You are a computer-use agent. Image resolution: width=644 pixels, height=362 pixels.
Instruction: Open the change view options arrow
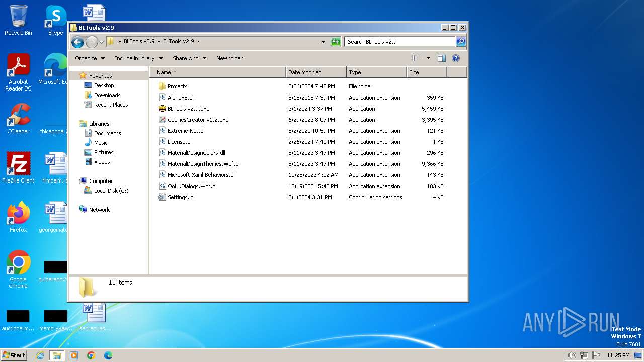tap(428, 58)
